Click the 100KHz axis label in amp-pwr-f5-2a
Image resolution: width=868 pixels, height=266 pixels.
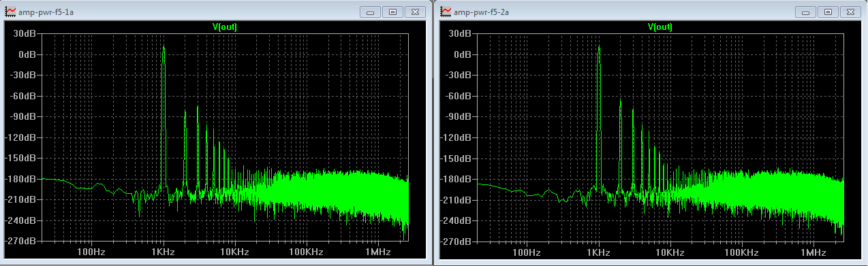(741, 252)
